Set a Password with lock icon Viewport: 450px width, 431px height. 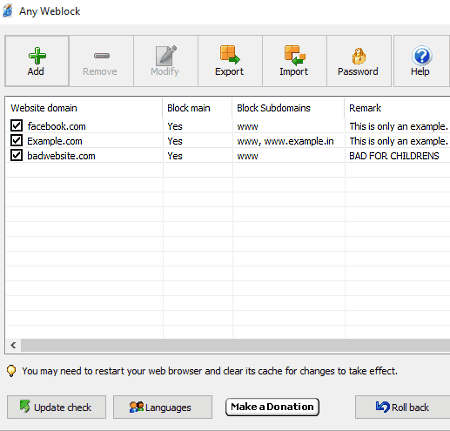tap(359, 61)
